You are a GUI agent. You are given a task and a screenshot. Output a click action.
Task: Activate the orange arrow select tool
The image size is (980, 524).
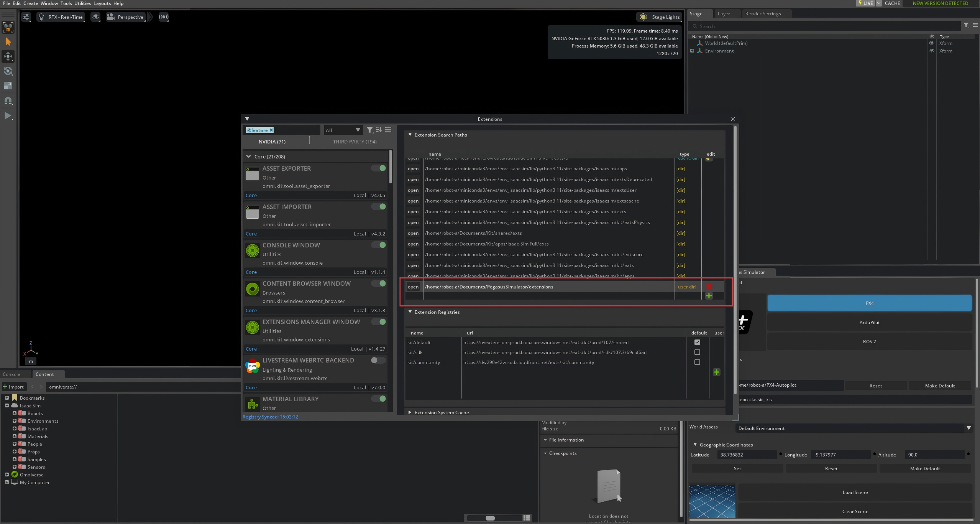click(x=8, y=42)
